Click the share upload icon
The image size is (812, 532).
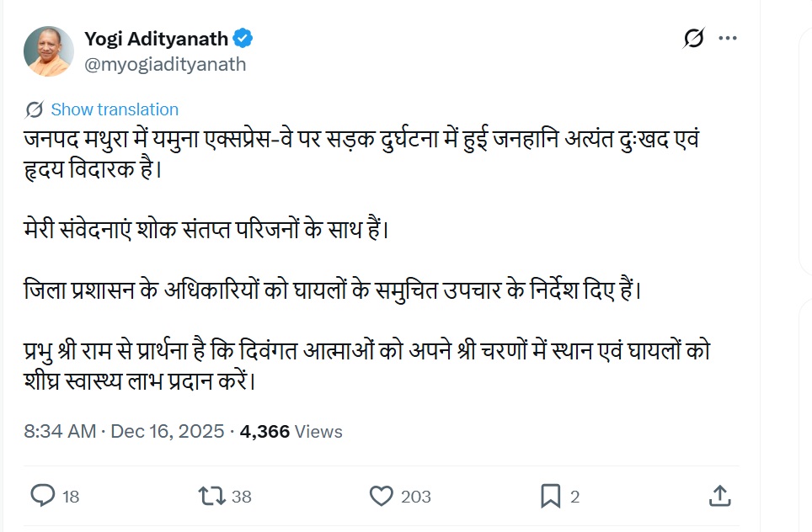click(719, 496)
